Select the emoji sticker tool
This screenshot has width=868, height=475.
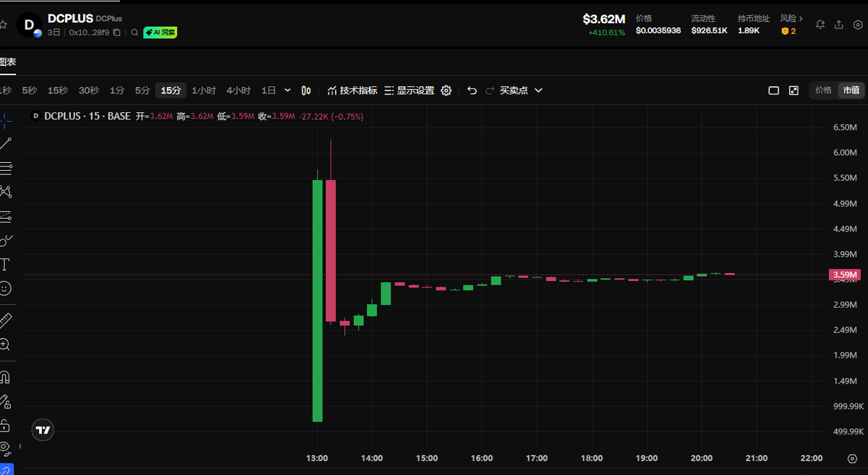(x=4, y=288)
